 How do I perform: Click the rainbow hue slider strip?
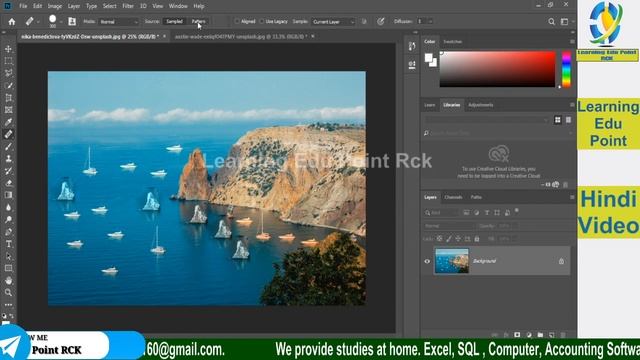(x=566, y=69)
